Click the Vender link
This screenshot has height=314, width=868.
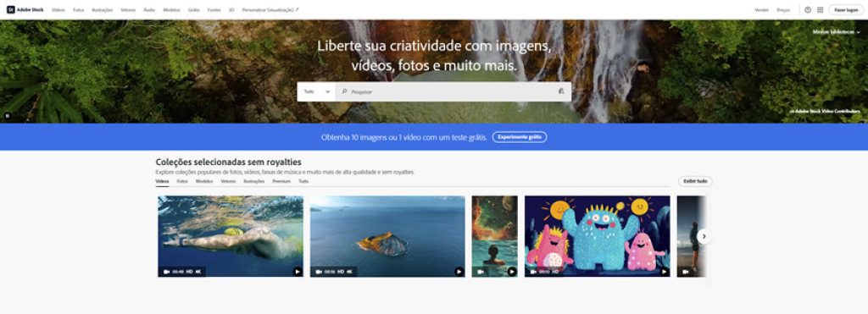[762, 10]
